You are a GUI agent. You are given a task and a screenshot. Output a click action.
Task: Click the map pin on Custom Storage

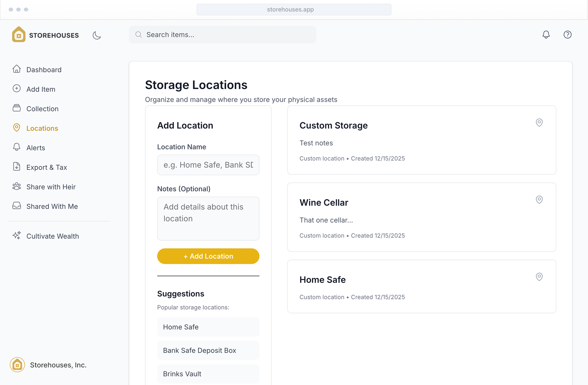pyautogui.click(x=539, y=122)
